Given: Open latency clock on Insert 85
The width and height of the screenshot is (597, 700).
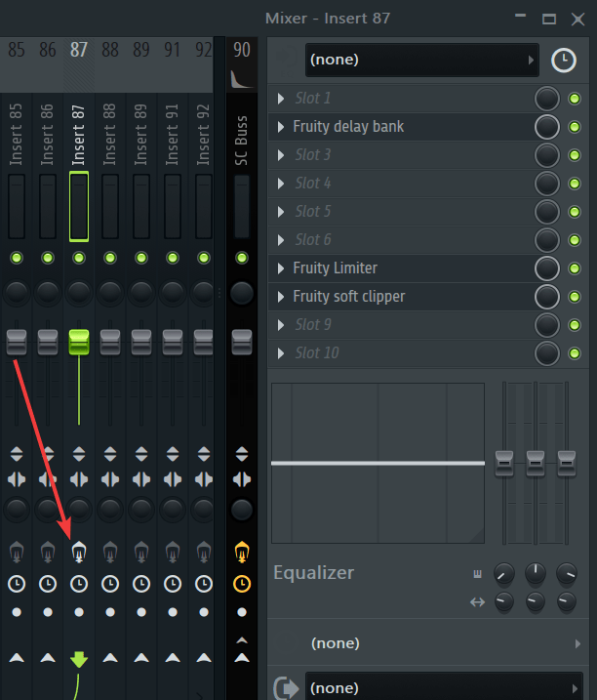Looking at the screenshot, I should [x=17, y=584].
